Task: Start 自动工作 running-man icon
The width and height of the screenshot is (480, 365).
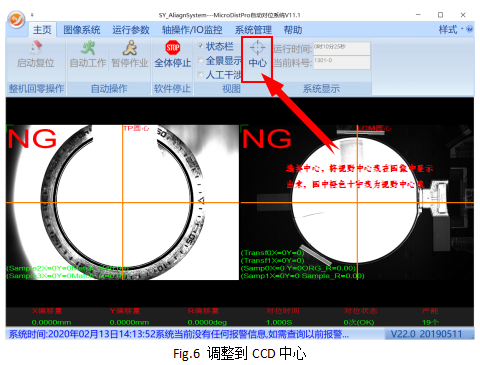Action: tap(88, 48)
